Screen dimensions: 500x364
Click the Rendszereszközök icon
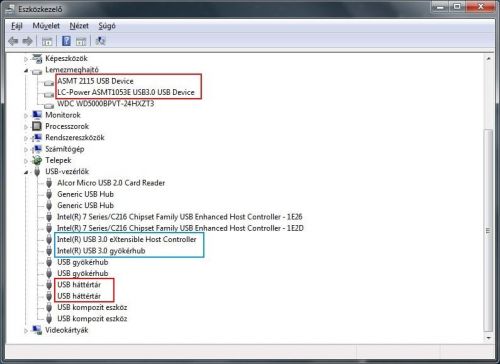tap(37, 138)
